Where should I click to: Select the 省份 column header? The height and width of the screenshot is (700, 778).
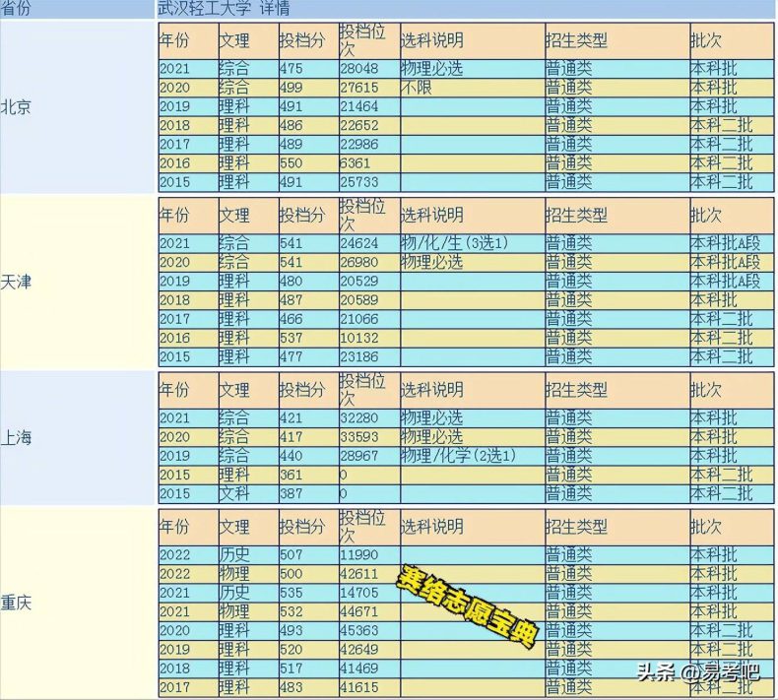[x=16, y=8]
